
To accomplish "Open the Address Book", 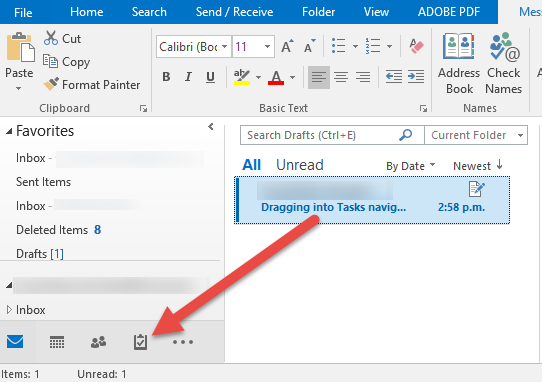I will (459, 63).
